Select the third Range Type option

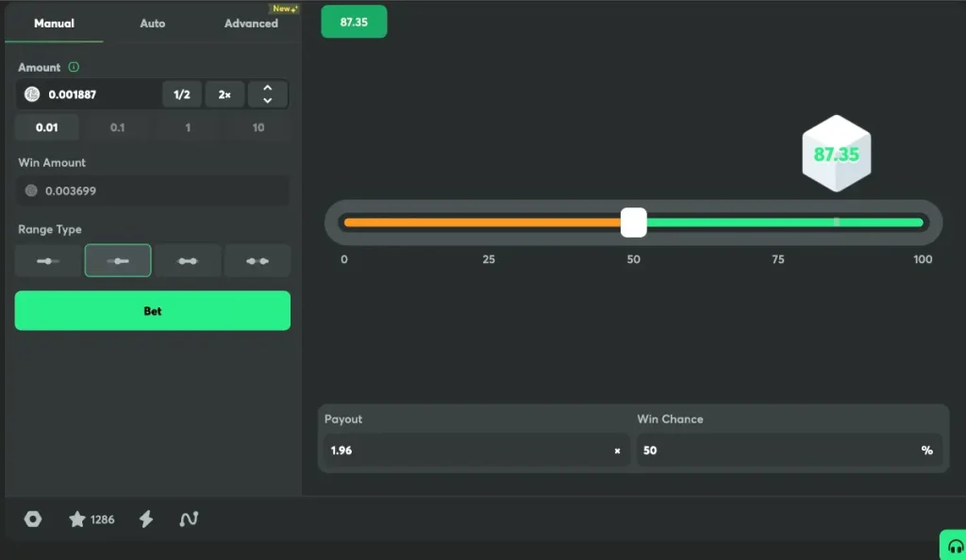(188, 260)
